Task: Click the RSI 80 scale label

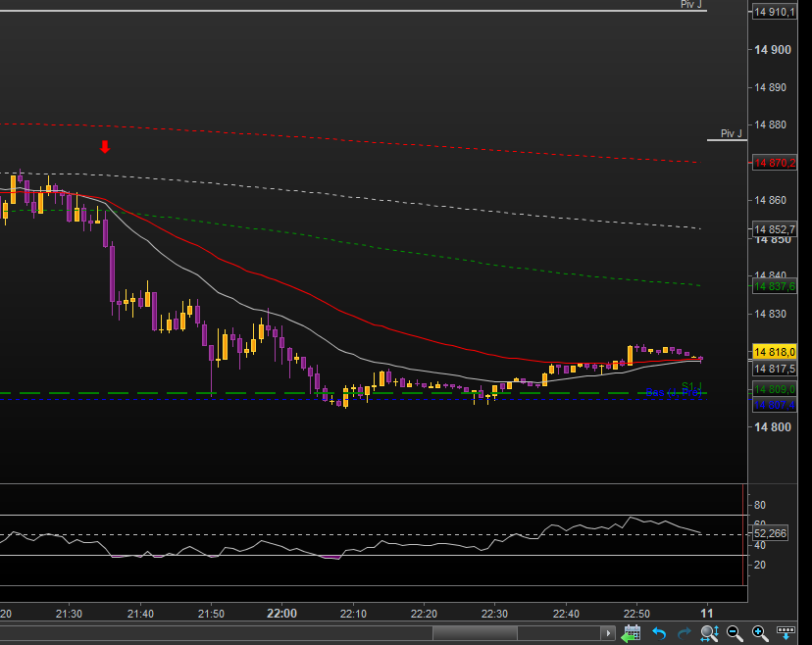Action: (760, 505)
